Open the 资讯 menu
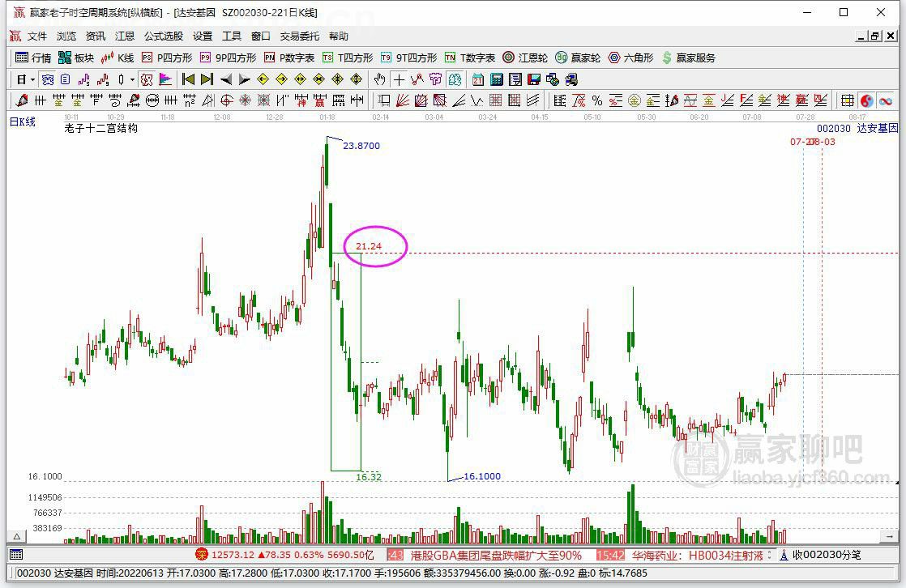This screenshot has height=588, width=906. coord(96,36)
